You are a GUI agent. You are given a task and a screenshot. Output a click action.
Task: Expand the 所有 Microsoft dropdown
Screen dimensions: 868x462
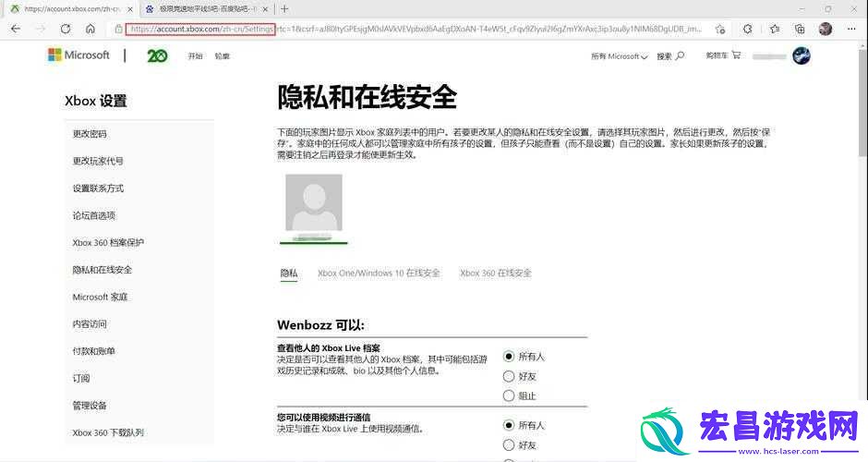click(x=619, y=56)
